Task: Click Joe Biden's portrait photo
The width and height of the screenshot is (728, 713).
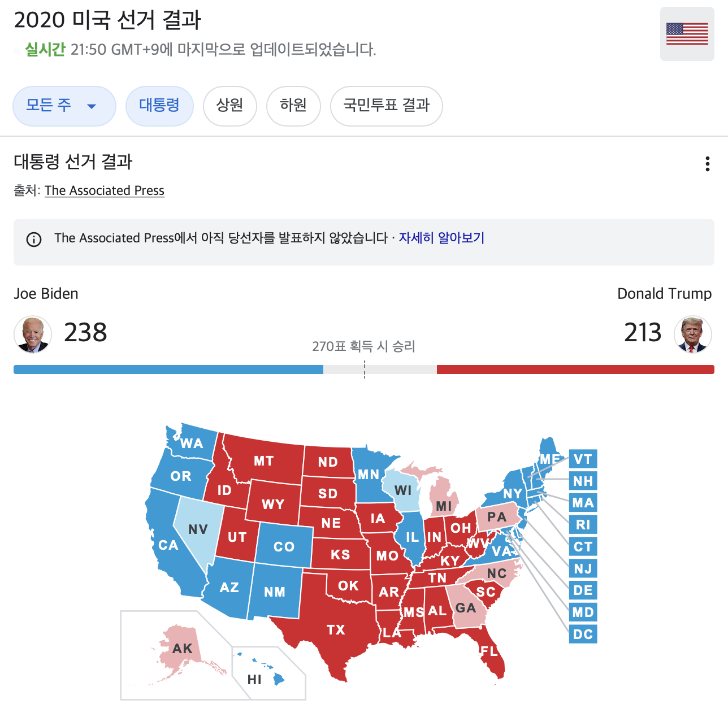Action: pos(33,334)
